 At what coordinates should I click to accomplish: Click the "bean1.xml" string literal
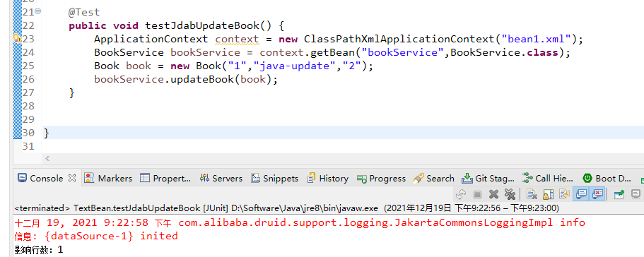[537, 39]
